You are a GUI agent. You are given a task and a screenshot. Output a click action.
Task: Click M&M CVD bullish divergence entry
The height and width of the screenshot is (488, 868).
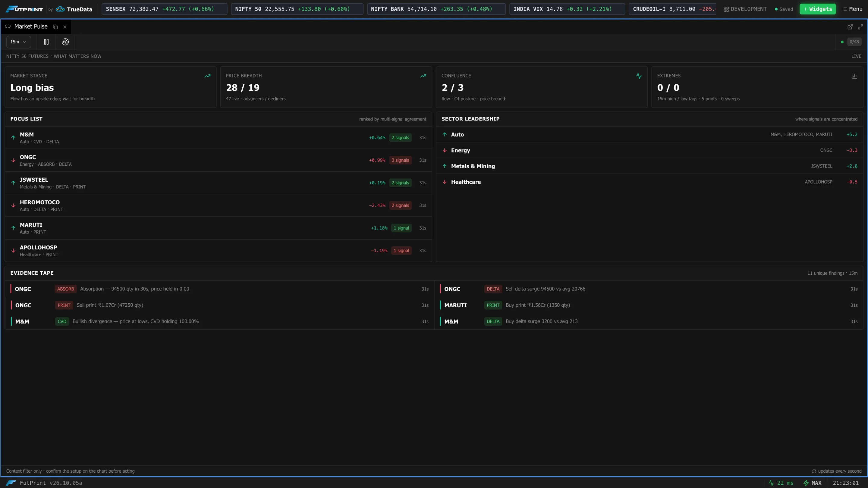click(x=219, y=321)
